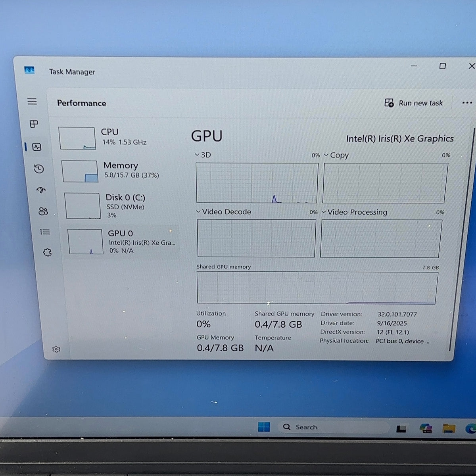
Task: Open the hamburger navigation menu
Action: pos(32,102)
